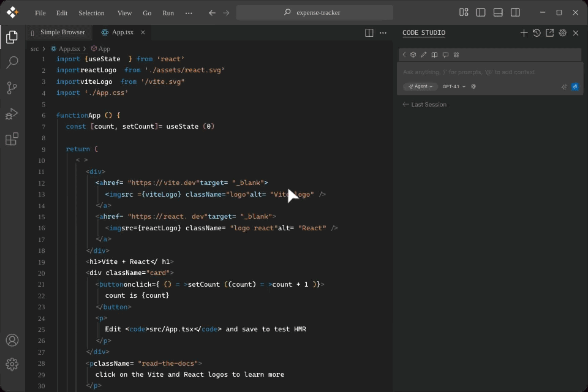Open the Selection menu
Screen dimensions: 588x392
pyautogui.click(x=91, y=13)
